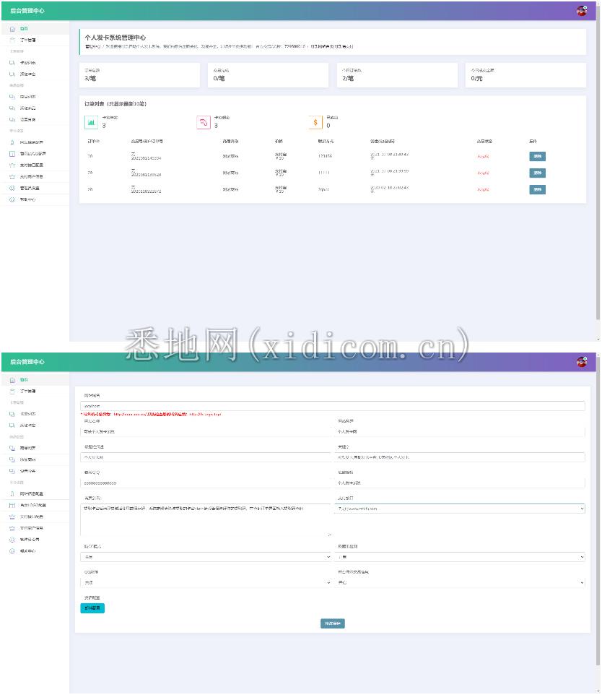
Task: Click the site domain field containing localhost
Action: point(333,406)
